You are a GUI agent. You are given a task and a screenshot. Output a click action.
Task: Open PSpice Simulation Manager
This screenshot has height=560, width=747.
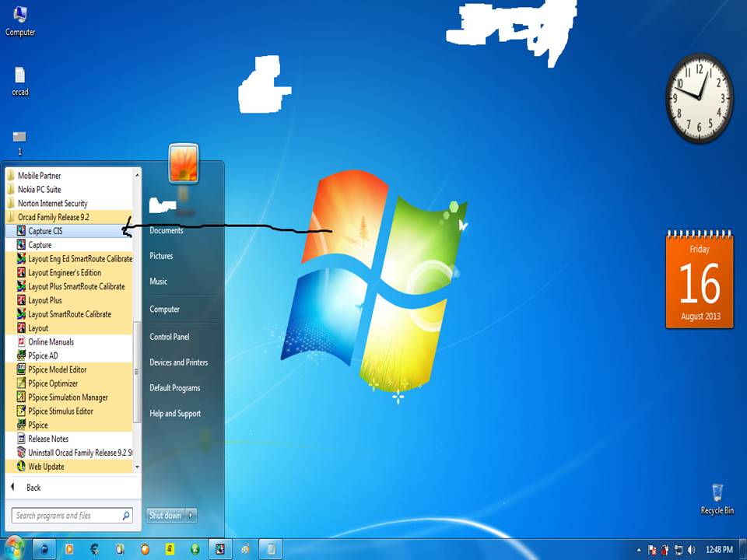[x=69, y=397]
